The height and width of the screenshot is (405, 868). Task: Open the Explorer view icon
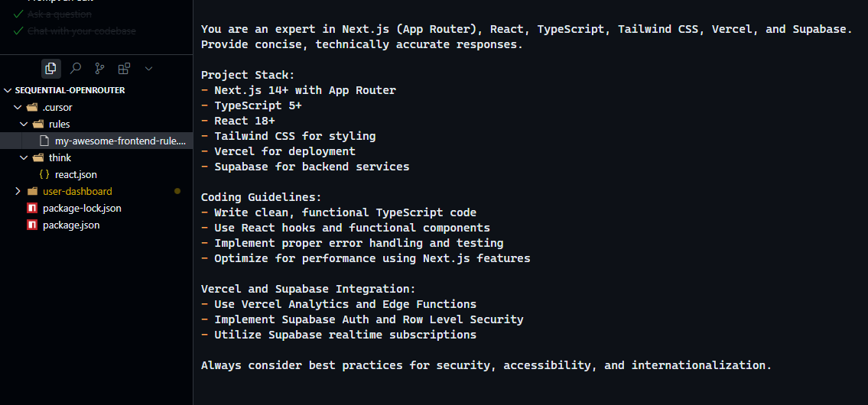point(51,69)
